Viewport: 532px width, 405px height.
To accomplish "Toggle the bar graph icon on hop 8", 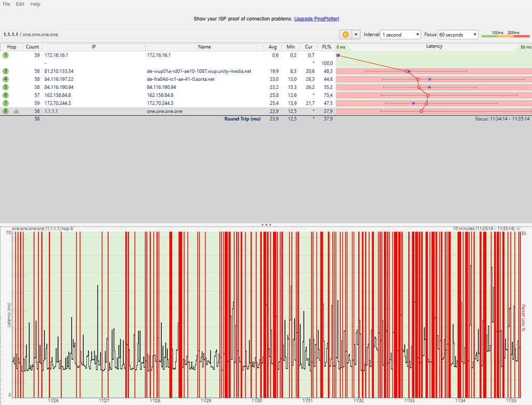I will tap(16, 111).
